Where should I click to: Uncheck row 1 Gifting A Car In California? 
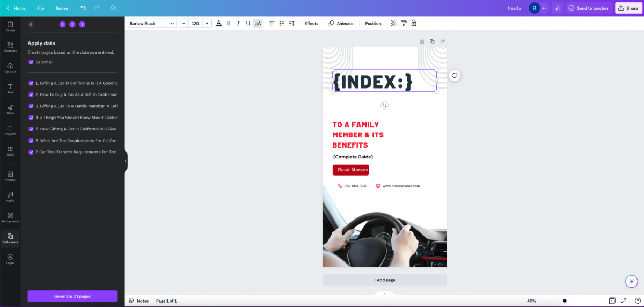[31, 83]
